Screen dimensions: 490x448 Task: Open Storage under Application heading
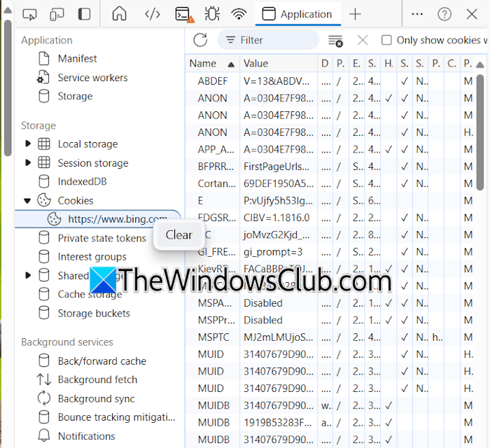[x=75, y=96]
